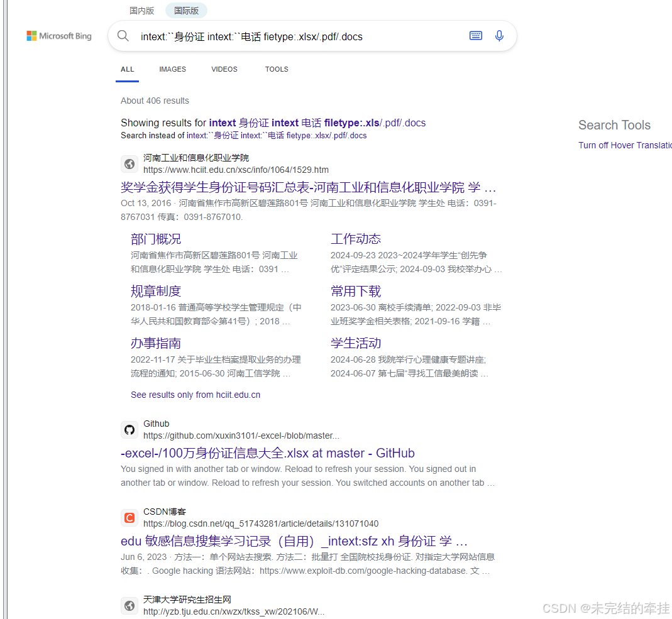672x619 pixels.
Task: Click the 河南工业和信息化职业学院 site name
Action: 196,158
